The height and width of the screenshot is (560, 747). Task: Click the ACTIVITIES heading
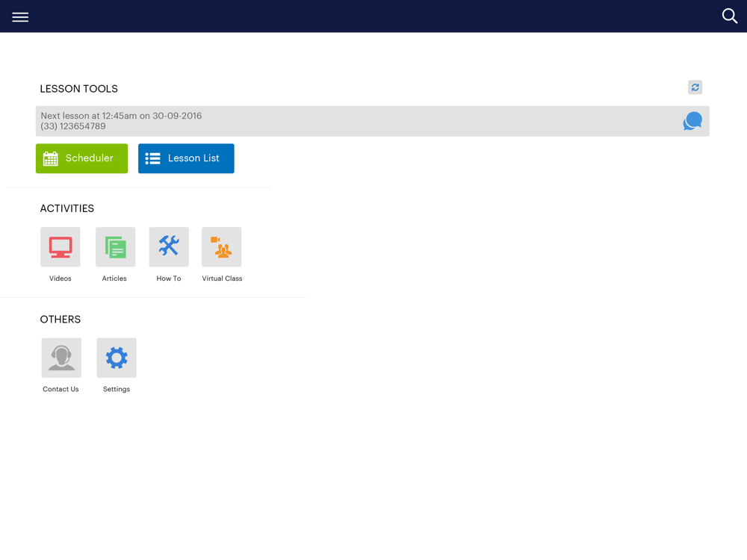(x=66, y=208)
